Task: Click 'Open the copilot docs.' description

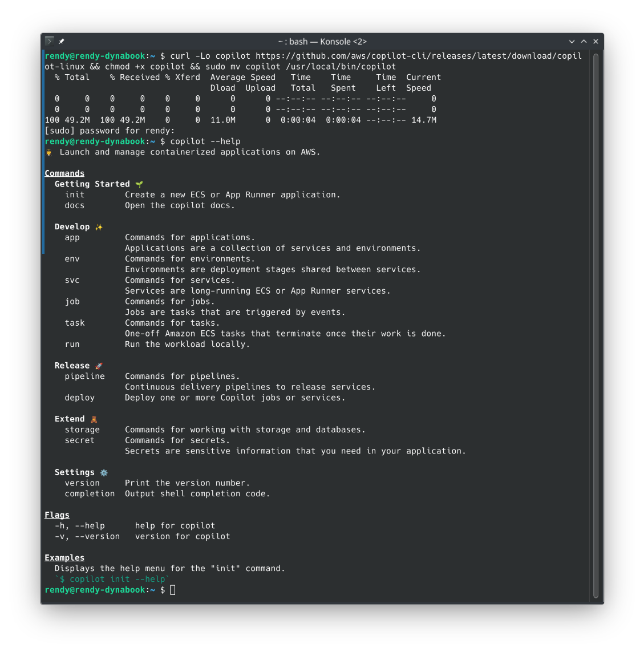Action: pos(180,205)
